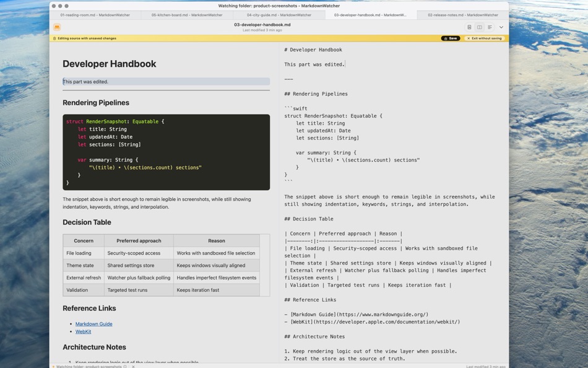This screenshot has height=368, width=588.
Task: Open the Markdown Guide link
Action: [x=94, y=323]
